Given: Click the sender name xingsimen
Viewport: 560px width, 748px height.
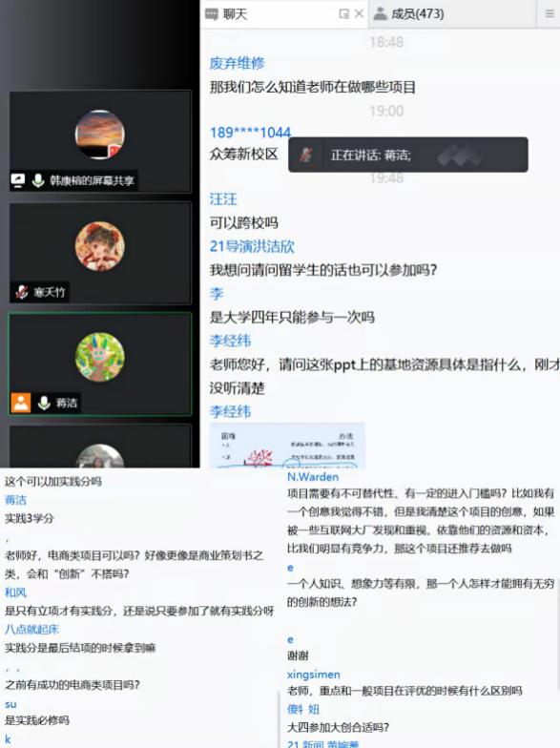Looking at the screenshot, I should click(313, 674).
